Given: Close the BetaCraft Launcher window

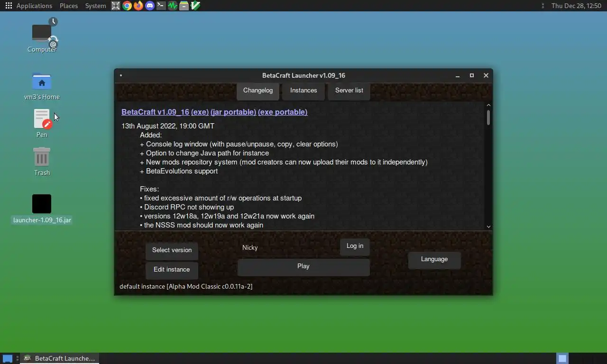Looking at the screenshot, I should click(x=486, y=75).
